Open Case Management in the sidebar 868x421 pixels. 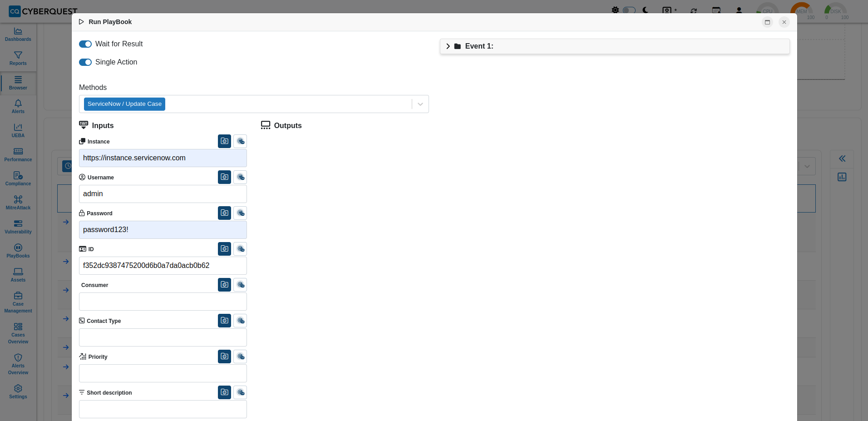click(x=18, y=303)
